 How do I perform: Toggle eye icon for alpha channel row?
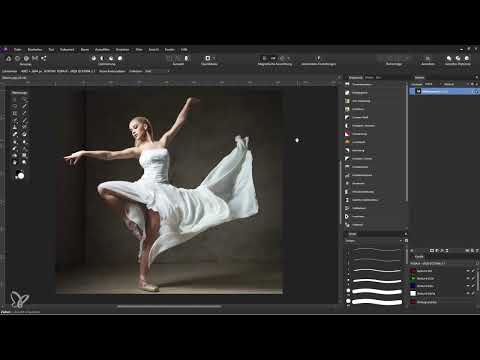click(x=468, y=294)
